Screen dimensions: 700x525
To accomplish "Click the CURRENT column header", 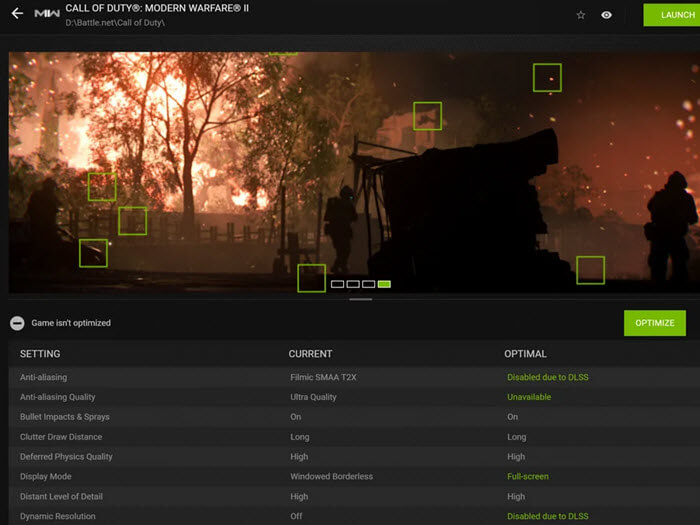I will (x=310, y=354).
